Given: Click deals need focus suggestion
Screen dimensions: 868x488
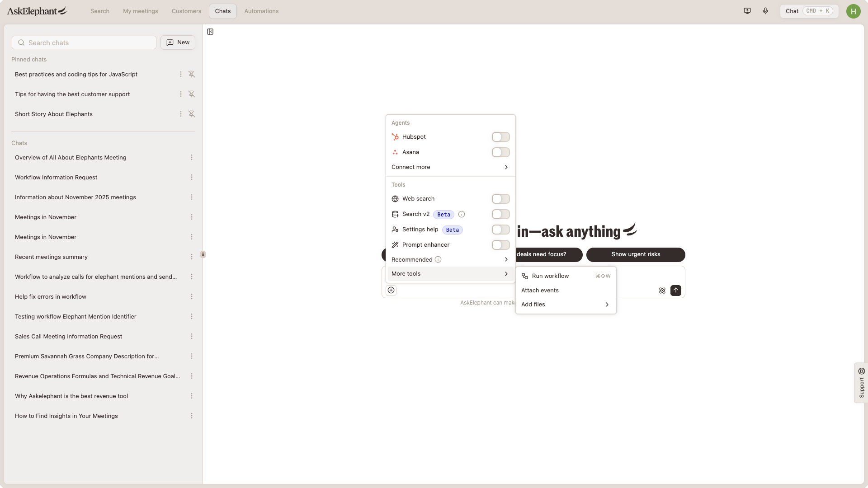Looking at the screenshot, I should click(549, 254).
